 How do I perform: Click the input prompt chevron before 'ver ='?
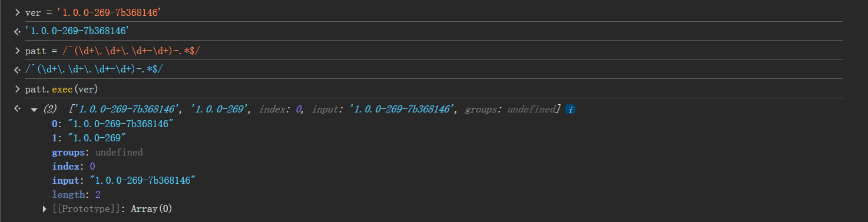18,13
